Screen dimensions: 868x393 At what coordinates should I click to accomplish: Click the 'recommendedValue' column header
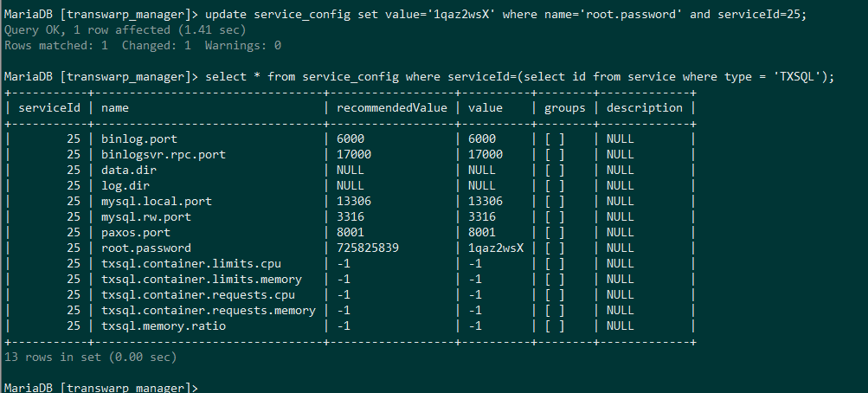(x=392, y=108)
